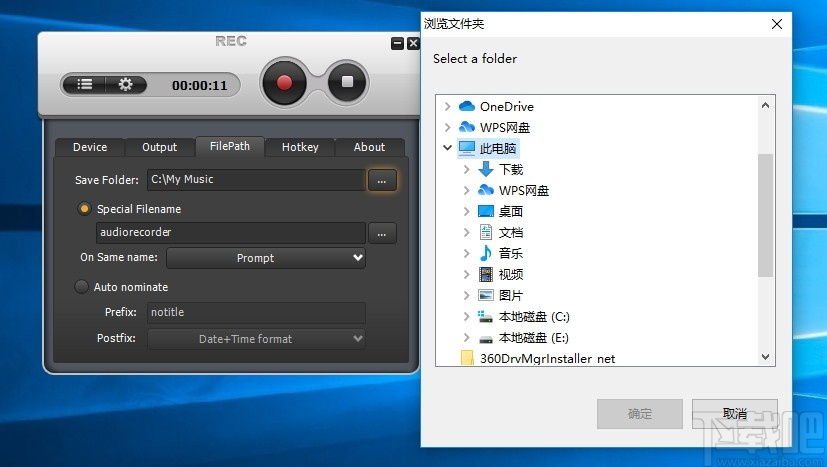The image size is (827, 467).
Task: Switch to the Output tab
Action: [159, 147]
